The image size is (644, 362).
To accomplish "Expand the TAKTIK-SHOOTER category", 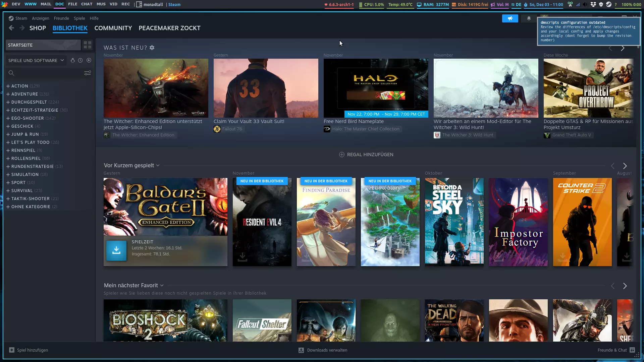I will [x=8, y=199].
